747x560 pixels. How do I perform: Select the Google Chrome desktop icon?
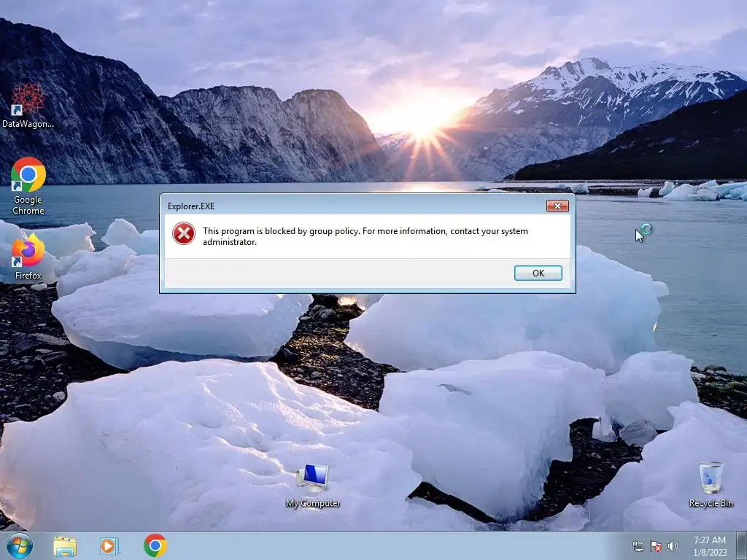click(28, 186)
